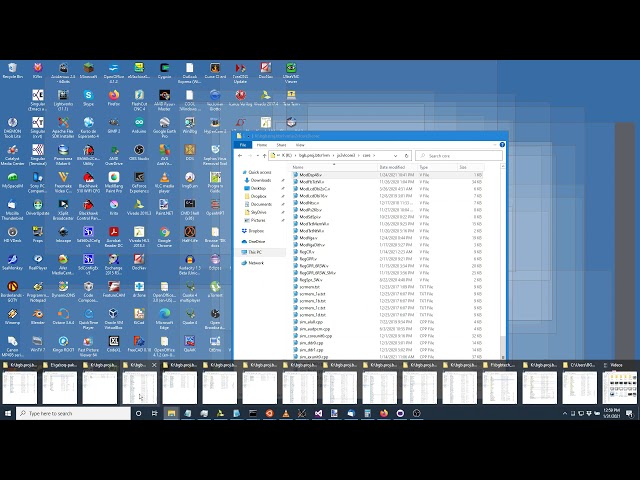This screenshot has width=640, height=480.
Task: Open the Explorer File tab
Action: coord(243,145)
